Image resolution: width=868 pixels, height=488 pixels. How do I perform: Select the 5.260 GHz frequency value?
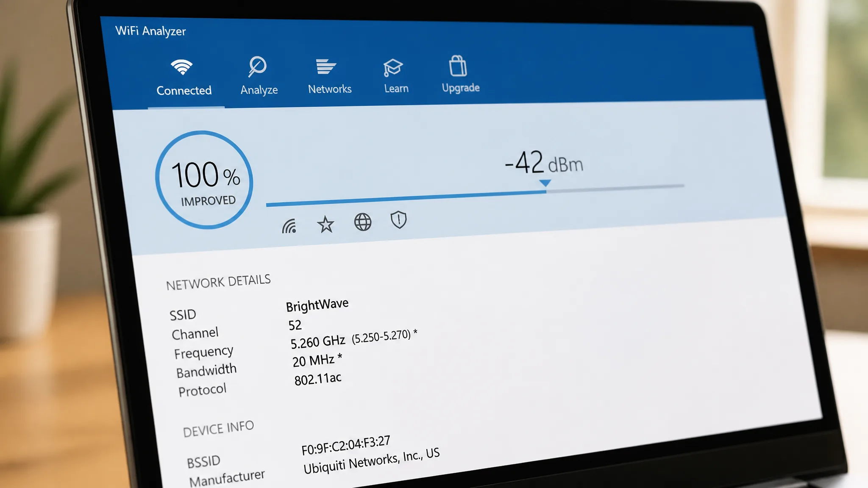pos(317,342)
